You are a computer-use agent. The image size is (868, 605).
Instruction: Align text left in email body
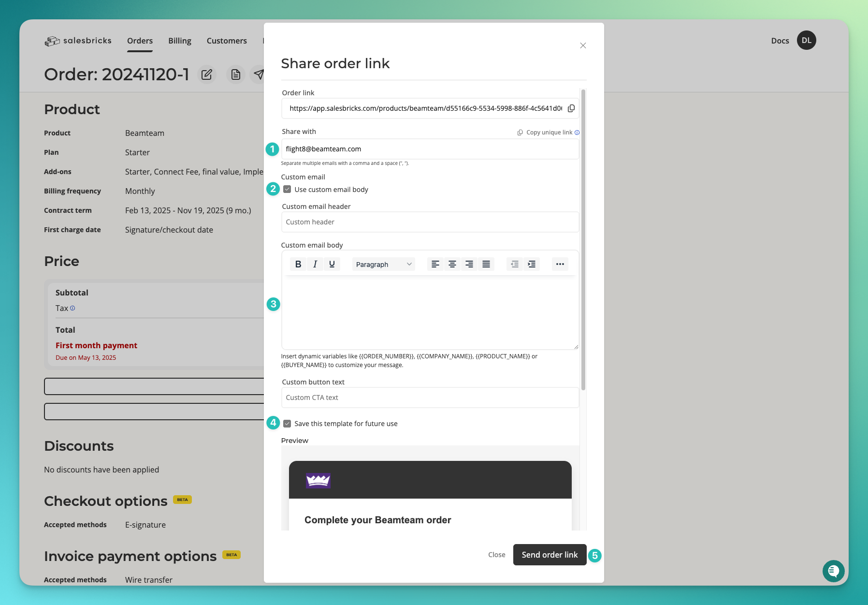(x=435, y=264)
